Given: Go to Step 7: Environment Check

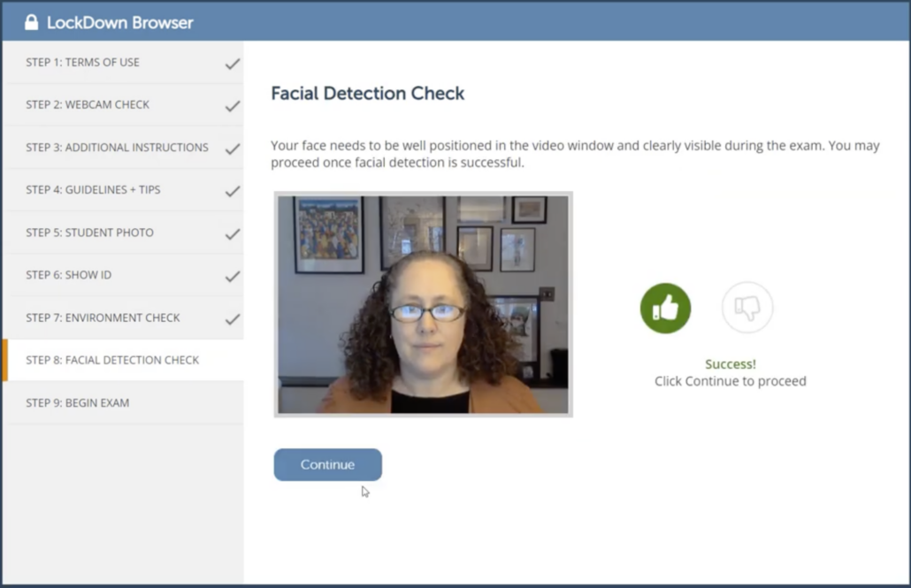Looking at the screenshot, I should tap(123, 317).
